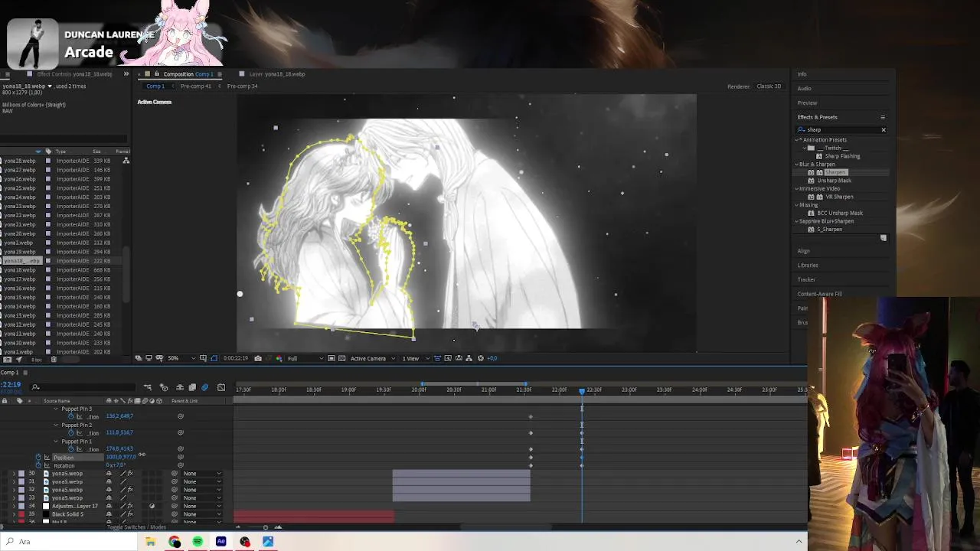Open the Graph Editor icon
Viewport: 980px width, 551px height.
221,387
